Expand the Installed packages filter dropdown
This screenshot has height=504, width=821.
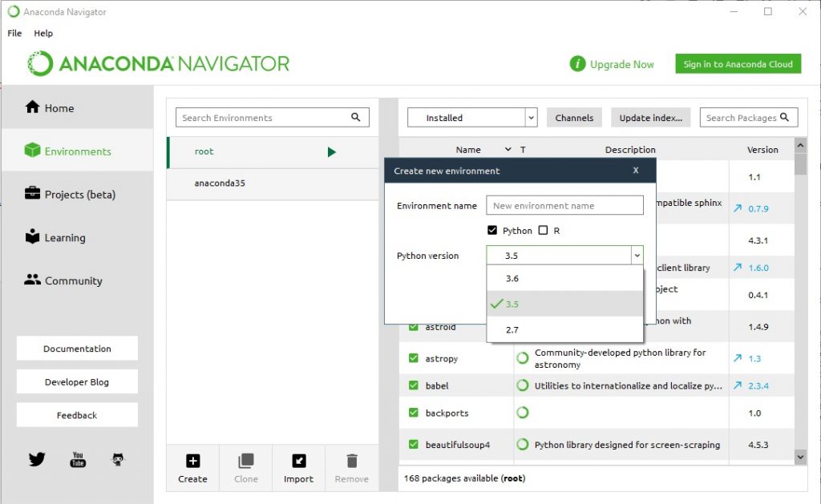(x=531, y=118)
